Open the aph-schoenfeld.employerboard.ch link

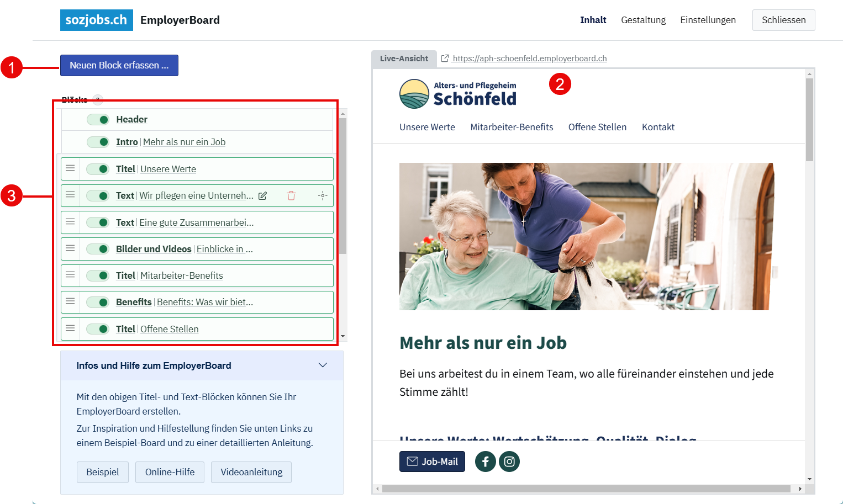(529, 59)
